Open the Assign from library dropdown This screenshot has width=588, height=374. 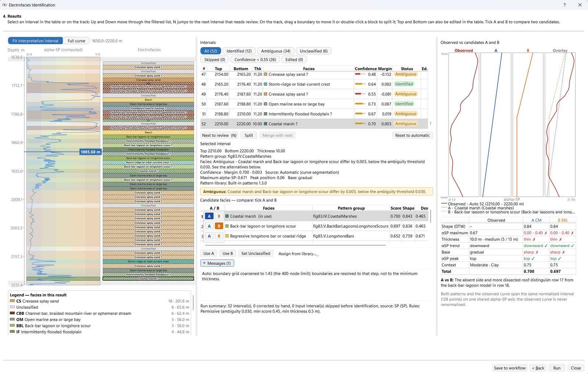pos(298,254)
